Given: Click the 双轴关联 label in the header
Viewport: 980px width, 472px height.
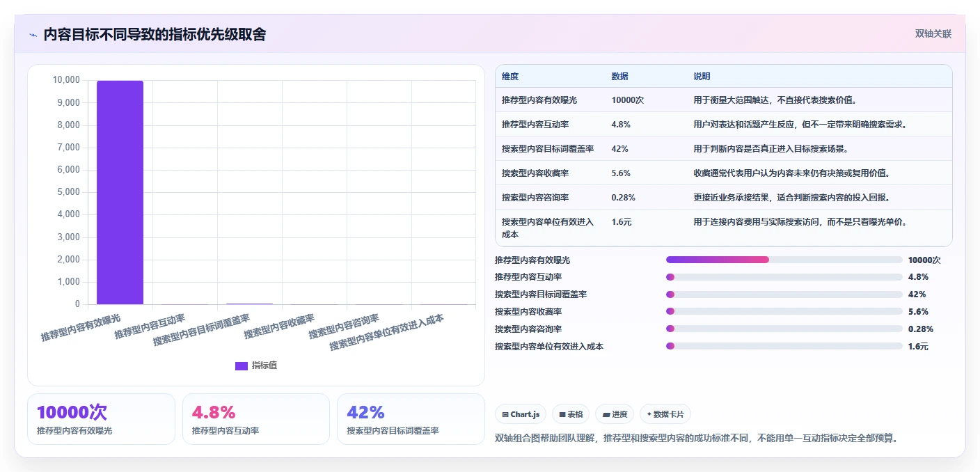Looking at the screenshot, I should pos(933,33).
